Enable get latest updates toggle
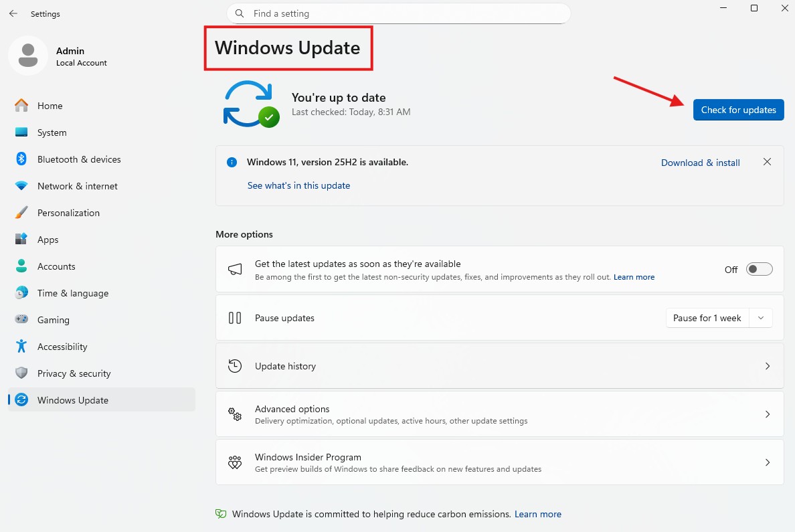795x532 pixels. 760,269
